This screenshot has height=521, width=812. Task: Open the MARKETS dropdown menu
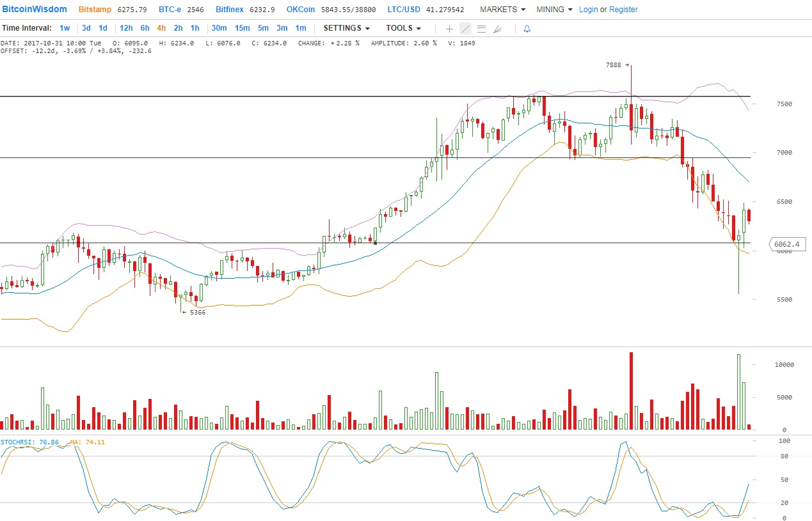[x=502, y=10]
